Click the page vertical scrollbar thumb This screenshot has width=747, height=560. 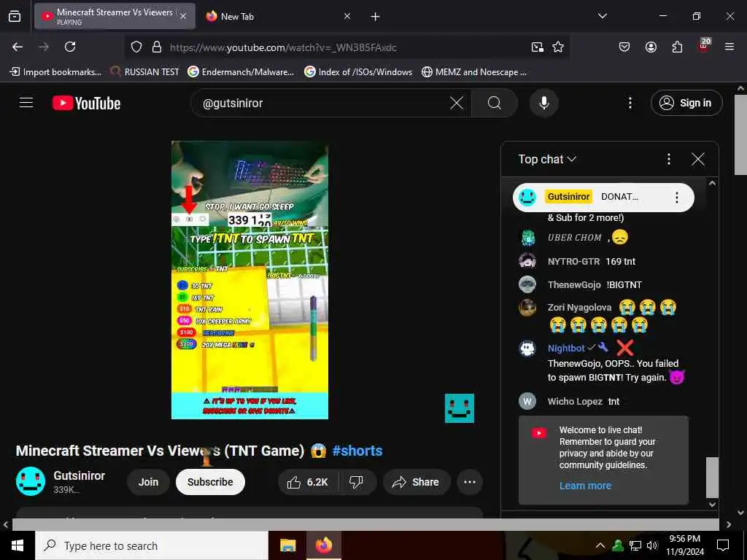click(741, 135)
